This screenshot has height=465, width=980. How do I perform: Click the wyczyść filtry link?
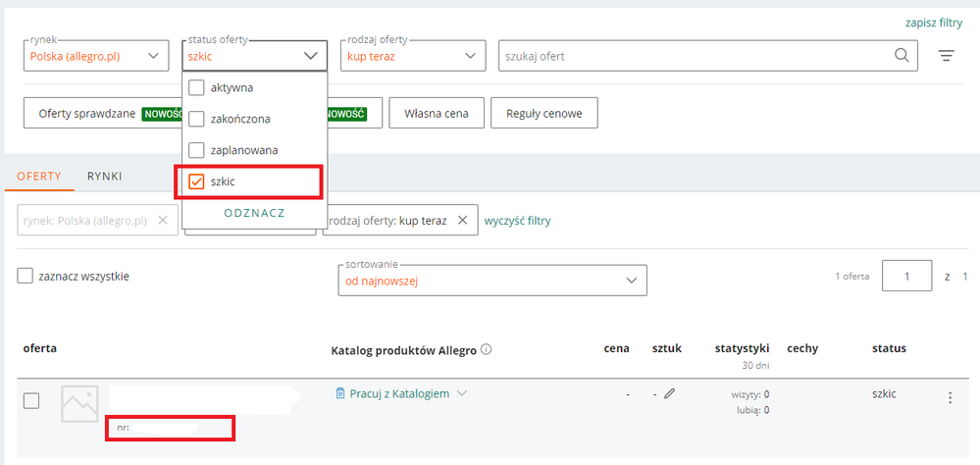(x=517, y=221)
